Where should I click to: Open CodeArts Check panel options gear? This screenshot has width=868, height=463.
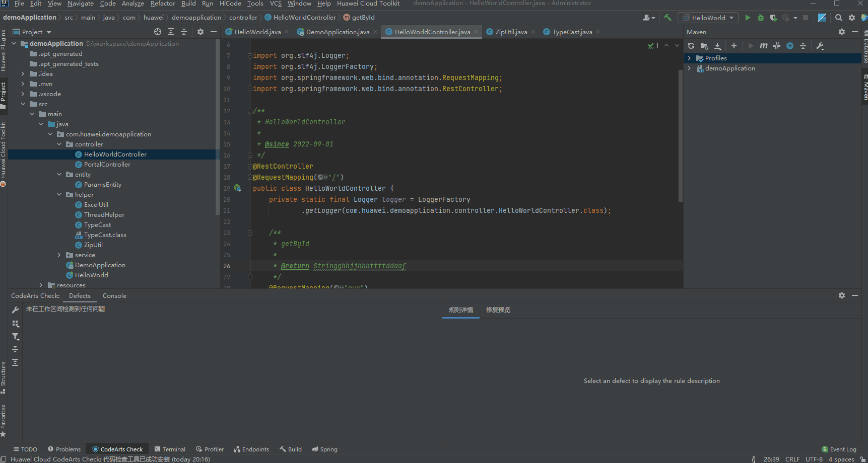coord(842,295)
